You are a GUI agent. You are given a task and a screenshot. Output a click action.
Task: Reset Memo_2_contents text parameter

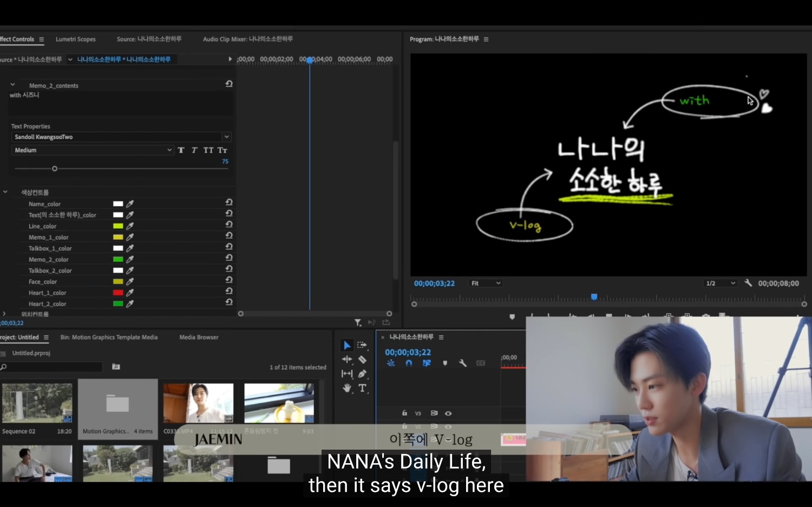coord(229,84)
